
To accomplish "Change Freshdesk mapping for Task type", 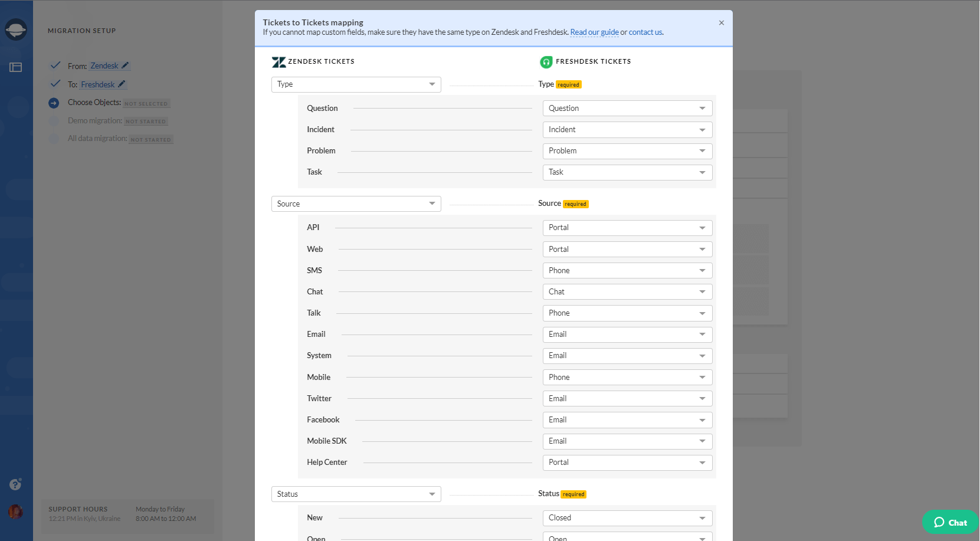I will (x=628, y=172).
